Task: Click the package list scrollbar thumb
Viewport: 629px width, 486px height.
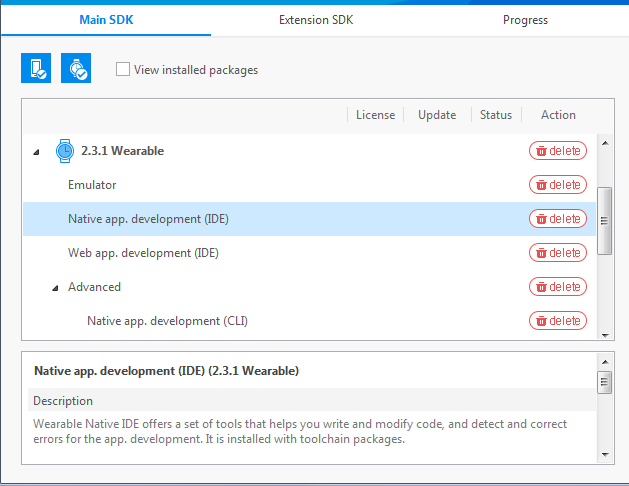Action: pos(603,221)
